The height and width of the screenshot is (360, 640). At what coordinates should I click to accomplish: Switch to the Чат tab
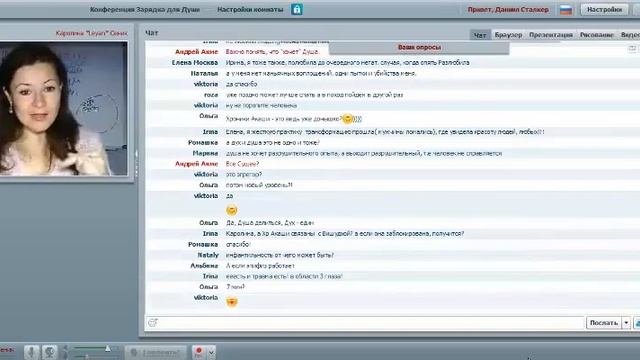tap(480, 35)
